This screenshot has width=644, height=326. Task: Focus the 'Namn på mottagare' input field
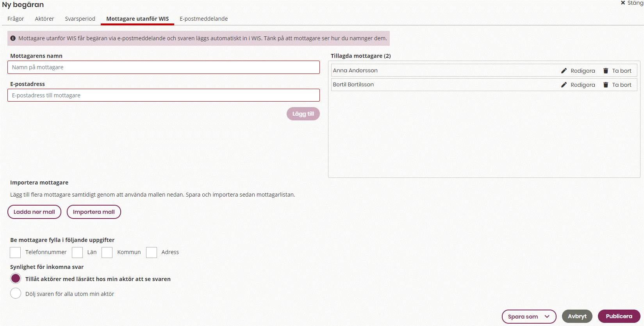click(x=163, y=67)
